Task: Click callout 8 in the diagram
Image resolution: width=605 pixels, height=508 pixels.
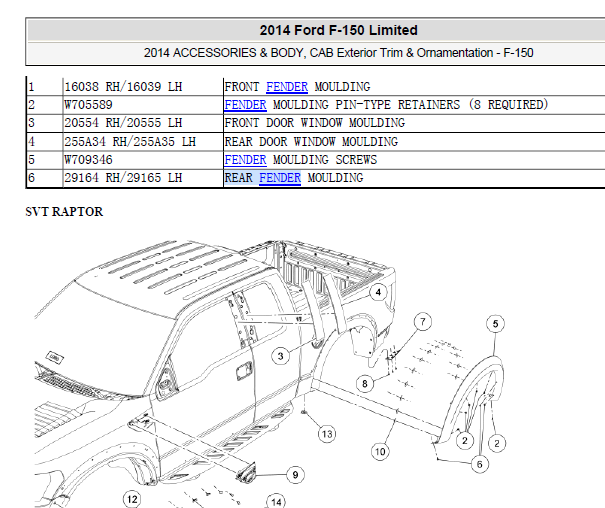Action: [365, 384]
